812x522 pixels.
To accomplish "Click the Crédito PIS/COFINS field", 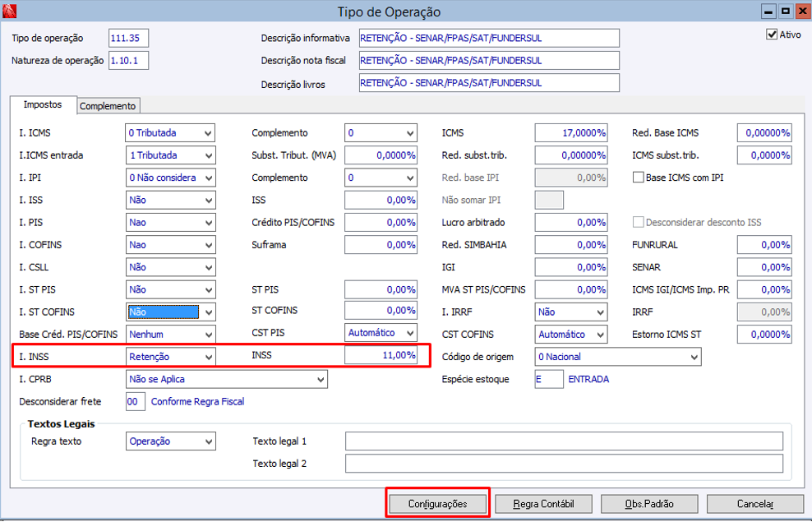I will [x=381, y=223].
